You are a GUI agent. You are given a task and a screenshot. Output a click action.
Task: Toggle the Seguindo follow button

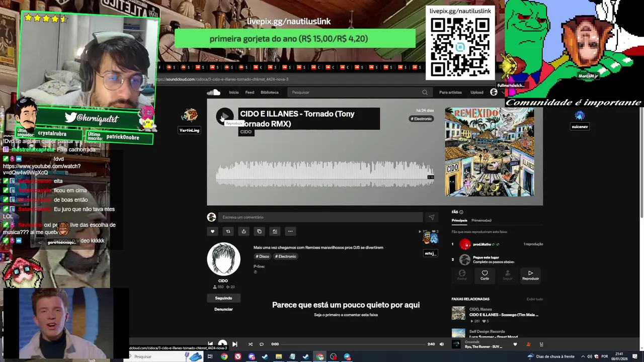point(223,298)
